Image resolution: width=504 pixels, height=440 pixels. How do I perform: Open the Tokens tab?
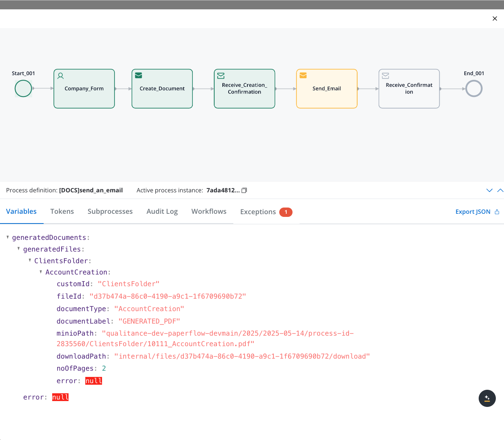click(62, 211)
